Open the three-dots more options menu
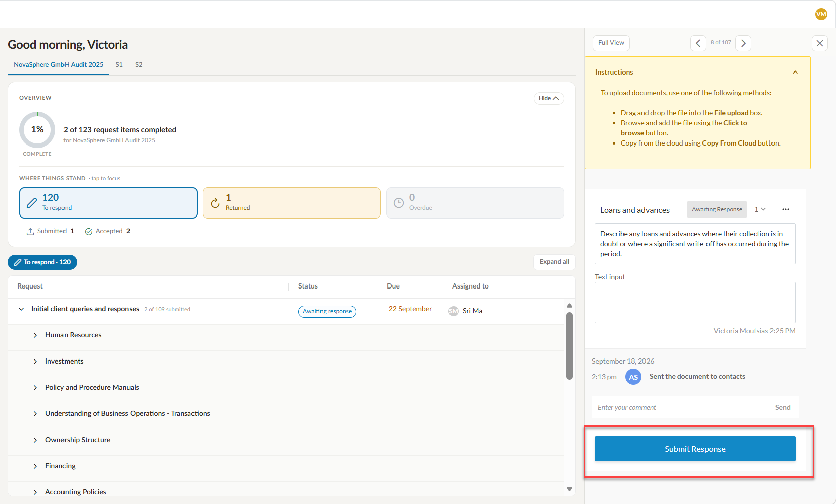 tap(786, 209)
